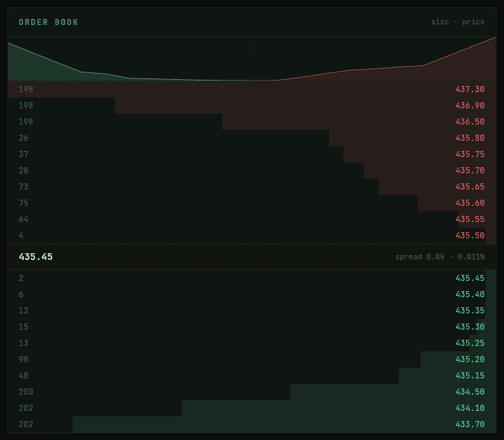The image size is (504, 440).
Task: Select bid price 434.50
Action: click(x=469, y=392)
